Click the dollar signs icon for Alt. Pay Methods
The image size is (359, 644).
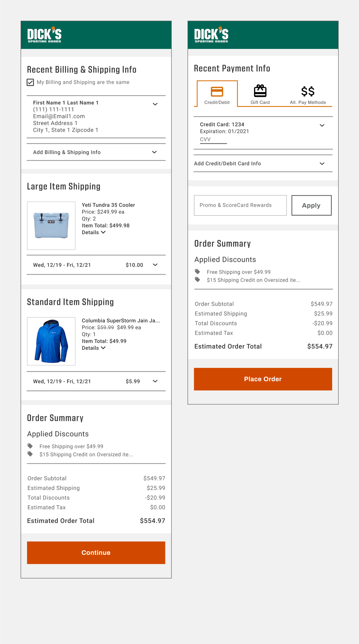click(x=308, y=91)
